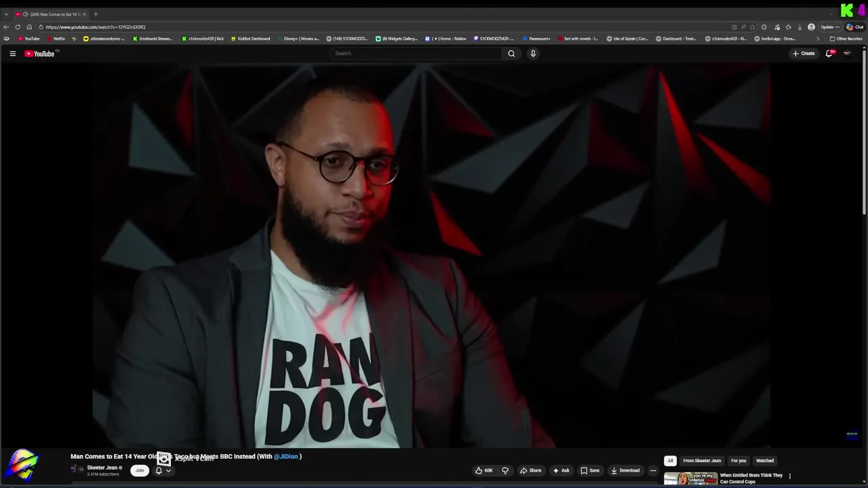Image resolution: width=868 pixels, height=488 pixels.
Task: Join the Skeeter Jean channel
Action: point(140,470)
